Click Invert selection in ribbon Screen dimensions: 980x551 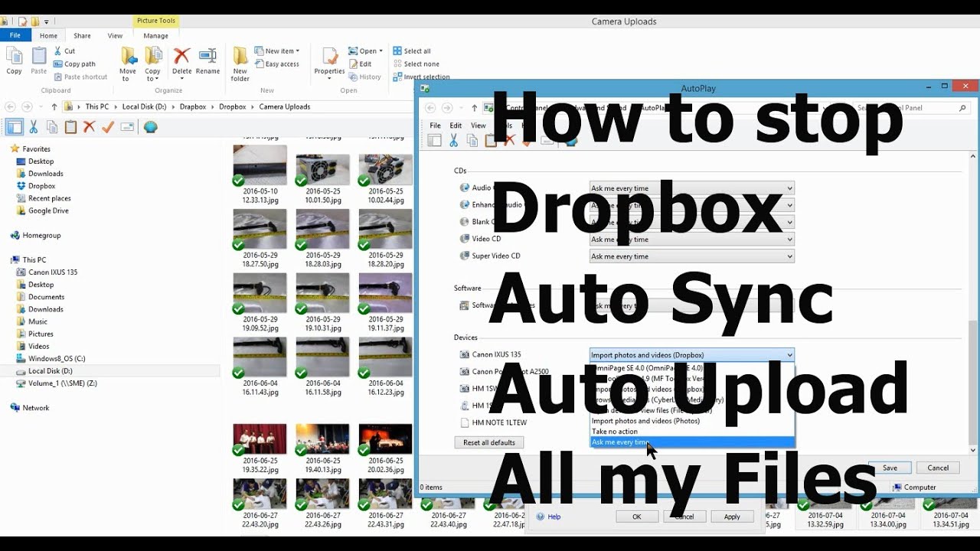coord(422,77)
